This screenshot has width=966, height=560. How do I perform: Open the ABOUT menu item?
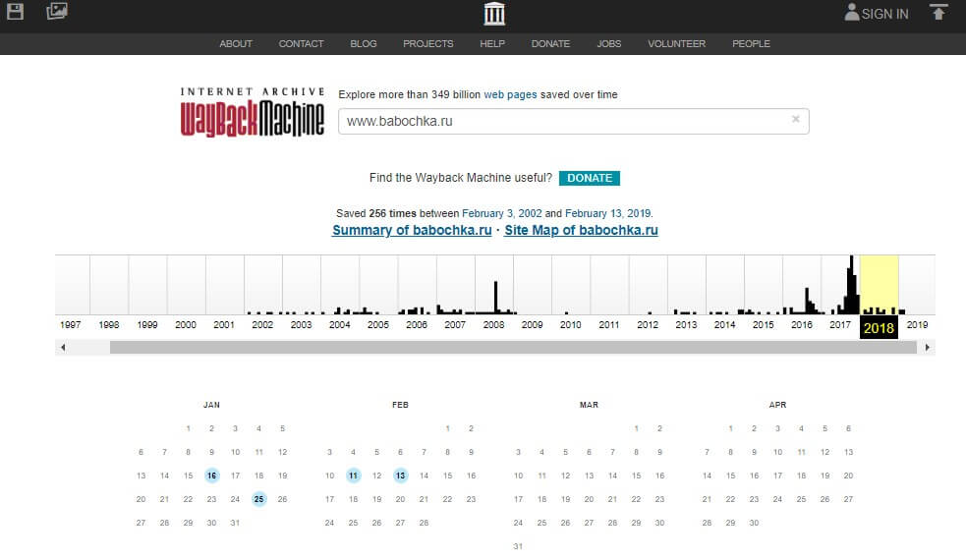pos(236,44)
